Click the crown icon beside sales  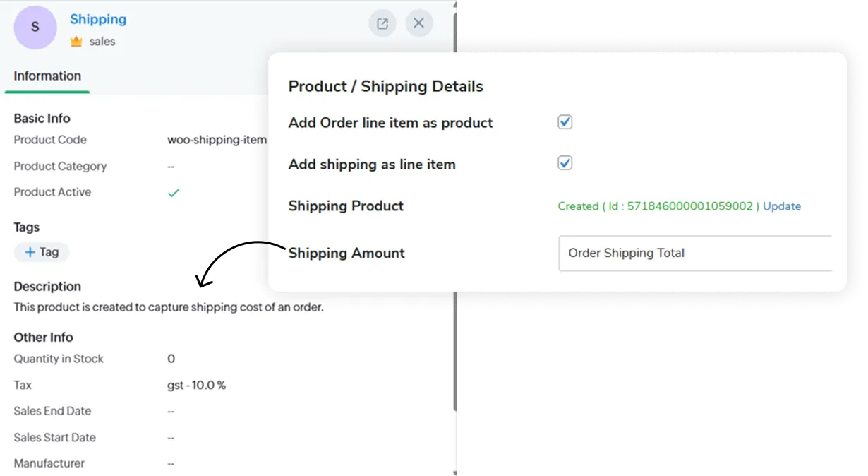(x=76, y=42)
